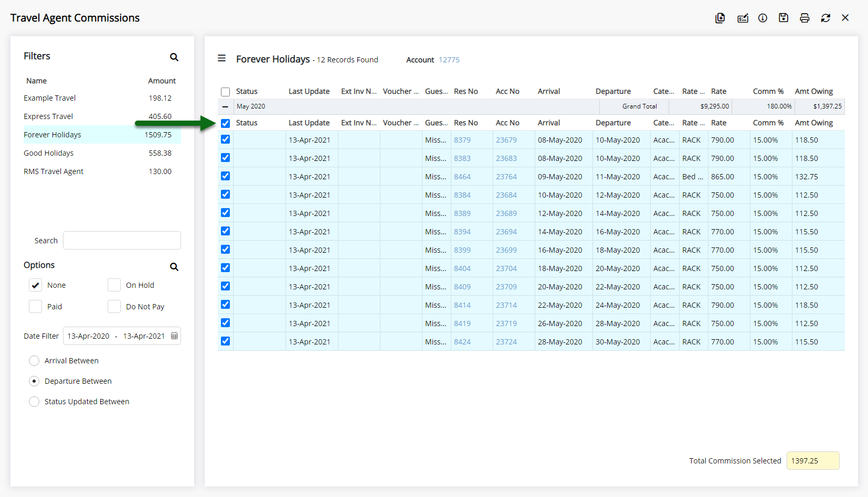Click the Filters search magnifier icon
This screenshot has width=868, height=497.
point(174,57)
